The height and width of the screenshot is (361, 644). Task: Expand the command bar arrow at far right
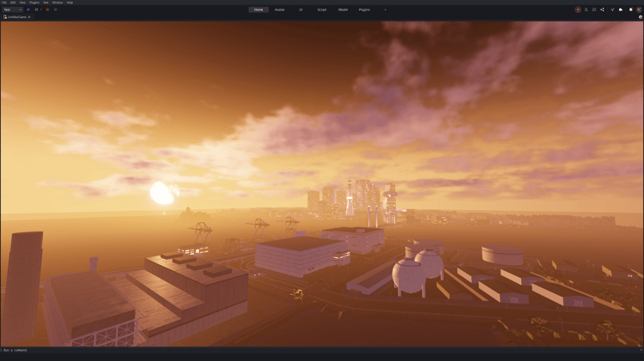coord(641,350)
